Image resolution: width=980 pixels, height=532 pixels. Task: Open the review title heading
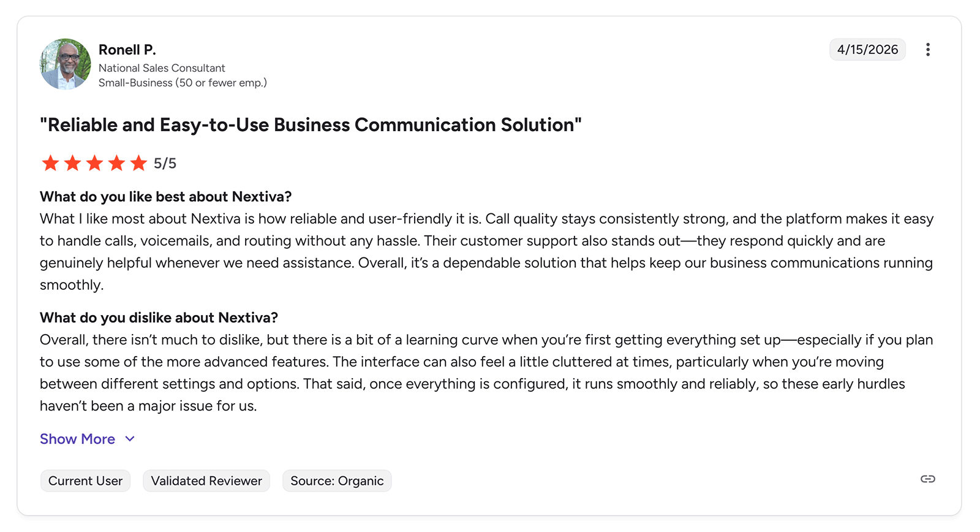click(x=310, y=124)
